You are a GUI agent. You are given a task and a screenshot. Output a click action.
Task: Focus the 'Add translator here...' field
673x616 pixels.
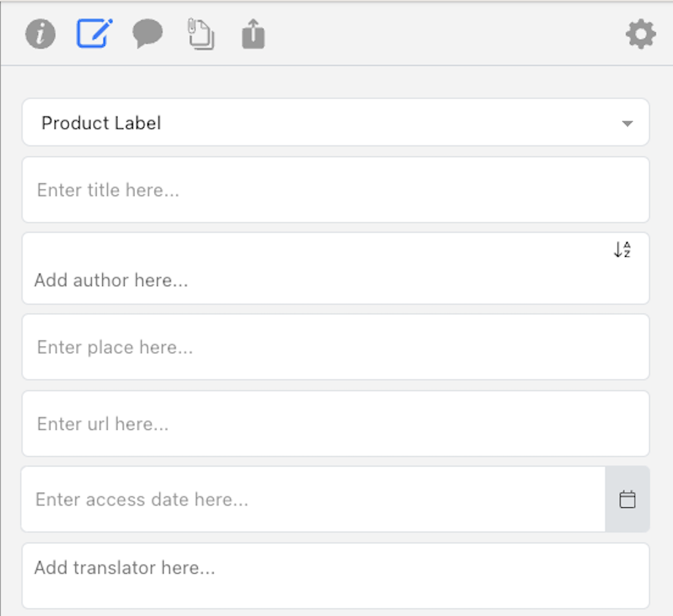(336, 575)
